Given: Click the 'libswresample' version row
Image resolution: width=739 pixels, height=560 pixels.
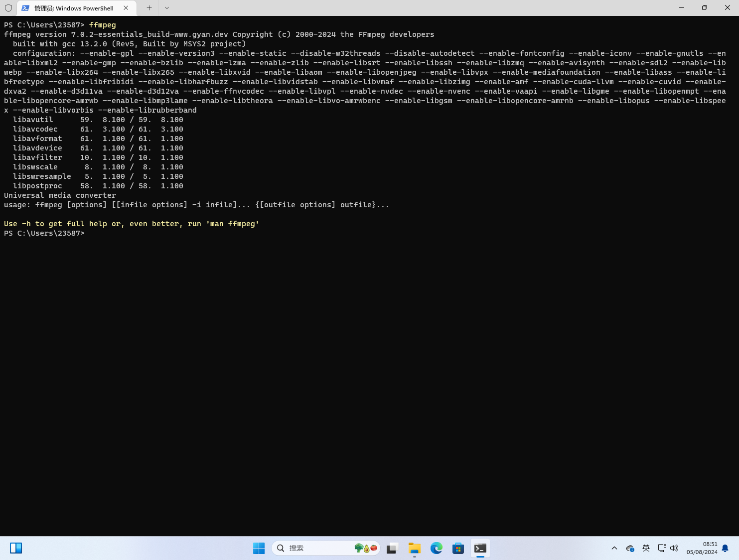Looking at the screenshot, I should (98, 176).
